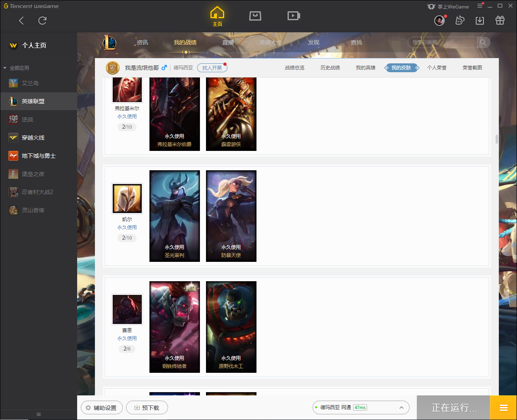Select 地下城与勇士 in the sidebar
The width and height of the screenshot is (517, 420).
coord(38,156)
